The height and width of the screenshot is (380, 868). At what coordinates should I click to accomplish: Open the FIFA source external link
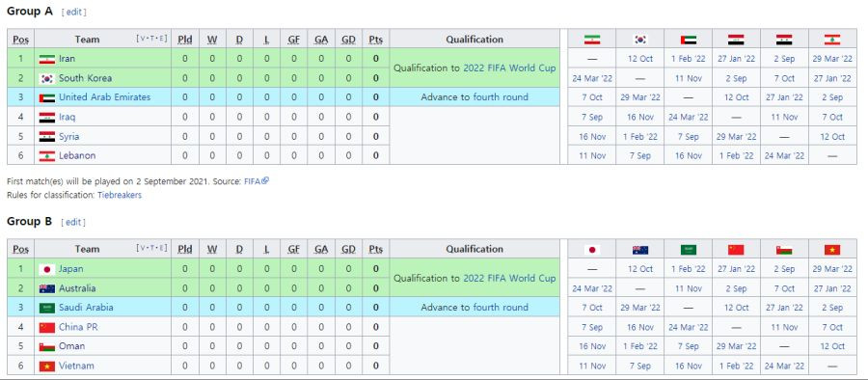point(257,181)
